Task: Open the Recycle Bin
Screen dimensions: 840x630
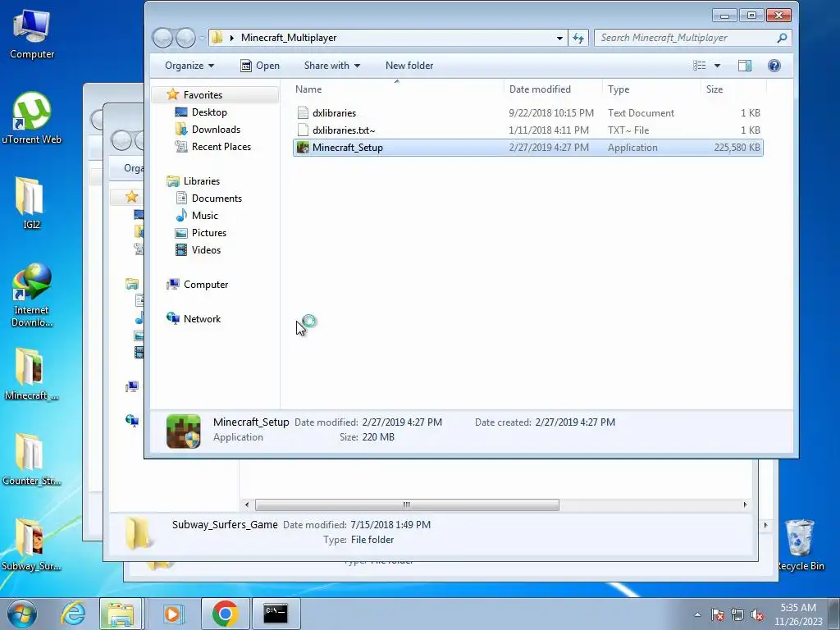Action: point(801,545)
